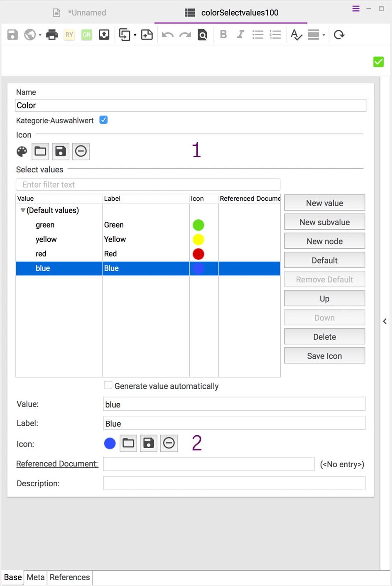The width and height of the screenshot is (392, 586).
Task: Click the new document plus icon
Action: click(x=147, y=34)
